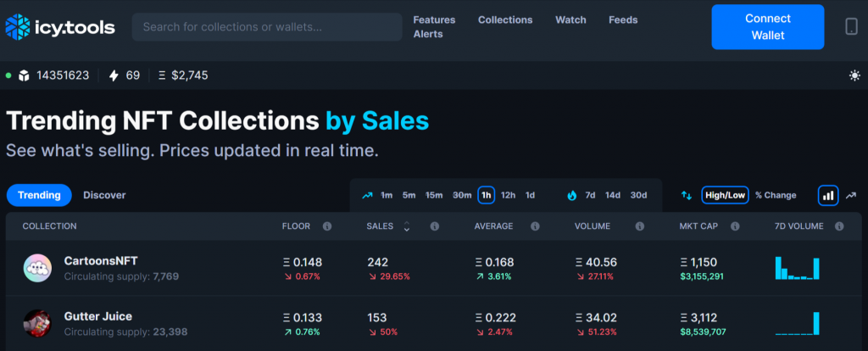Open info icon next to SALES
868x351 pixels.
pos(435,226)
